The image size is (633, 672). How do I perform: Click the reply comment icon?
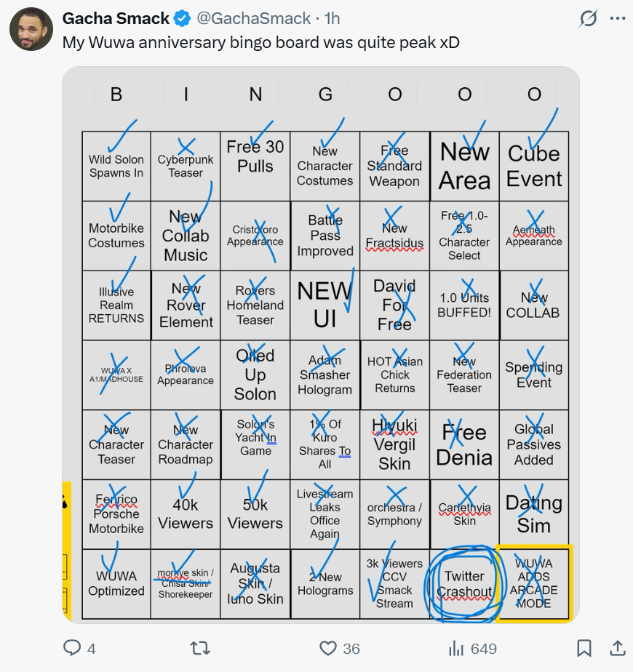(x=72, y=648)
